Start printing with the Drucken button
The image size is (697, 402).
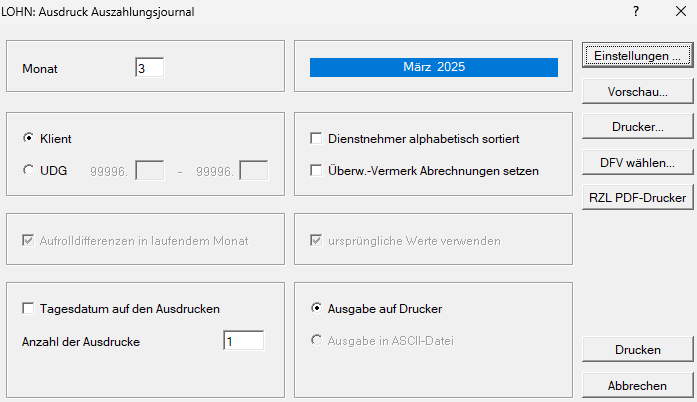pyautogui.click(x=637, y=349)
